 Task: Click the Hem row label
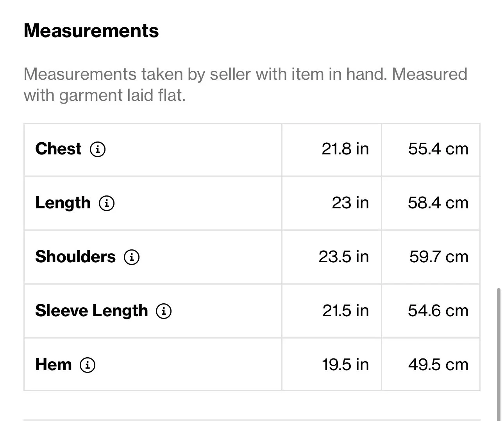click(x=54, y=365)
